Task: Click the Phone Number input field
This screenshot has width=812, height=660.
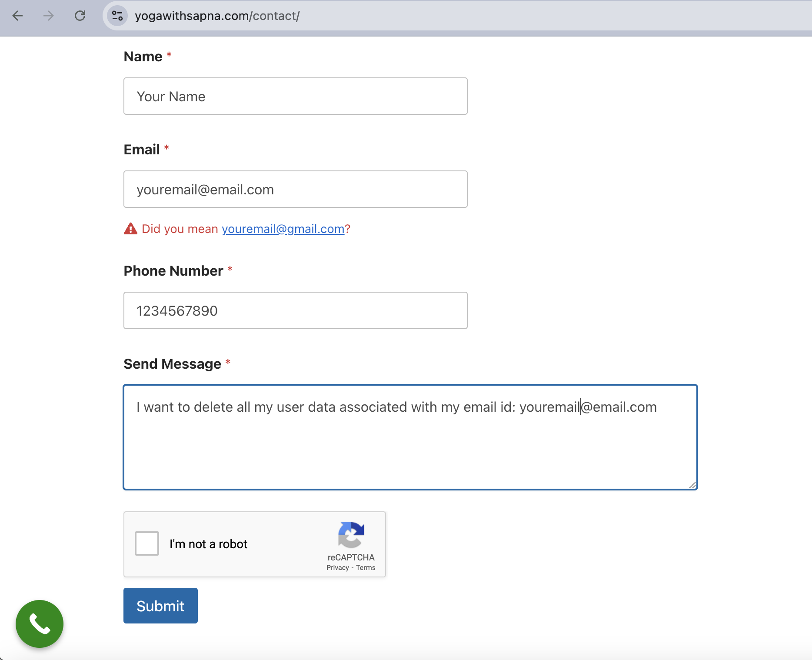Action: [x=296, y=310]
